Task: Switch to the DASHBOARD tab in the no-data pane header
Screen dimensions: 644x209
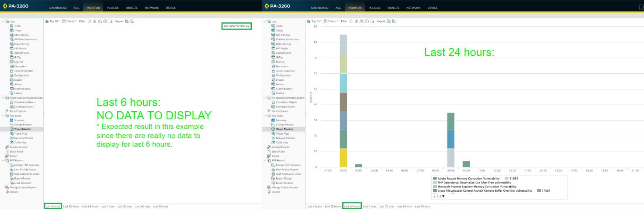Action: tap(58, 8)
